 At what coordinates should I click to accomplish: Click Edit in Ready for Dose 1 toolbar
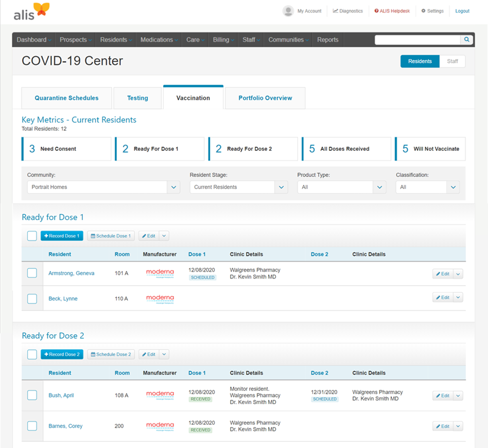149,236
